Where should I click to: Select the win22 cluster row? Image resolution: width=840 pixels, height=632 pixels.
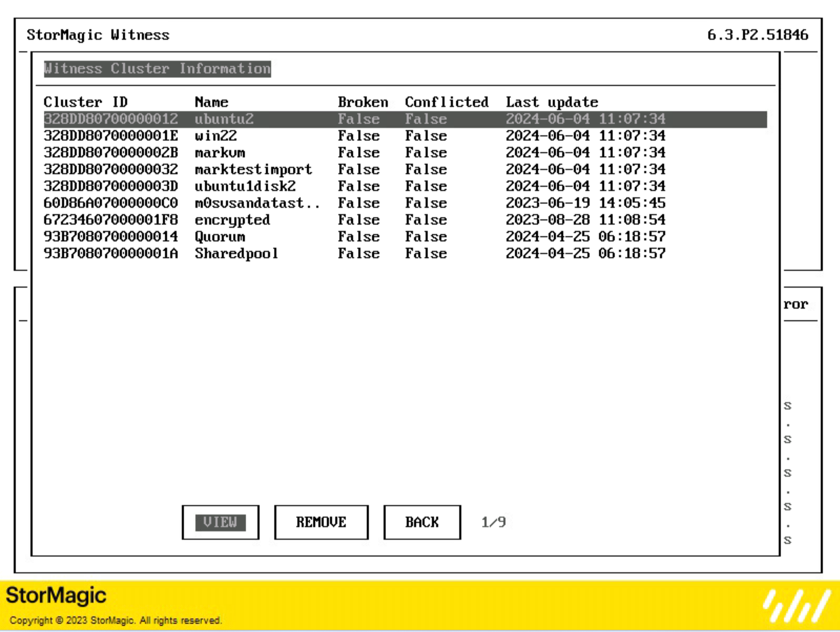click(x=405, y=136)
